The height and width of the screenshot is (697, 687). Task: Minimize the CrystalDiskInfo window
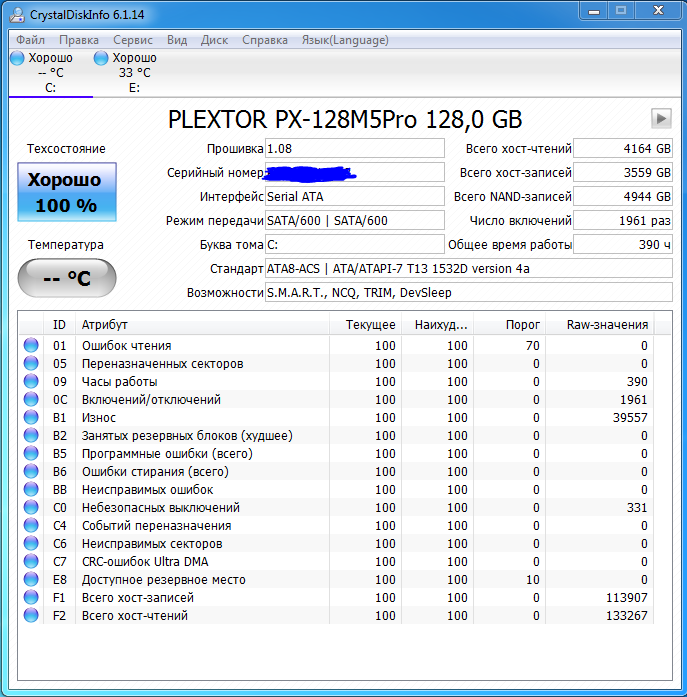coord(594,11)
